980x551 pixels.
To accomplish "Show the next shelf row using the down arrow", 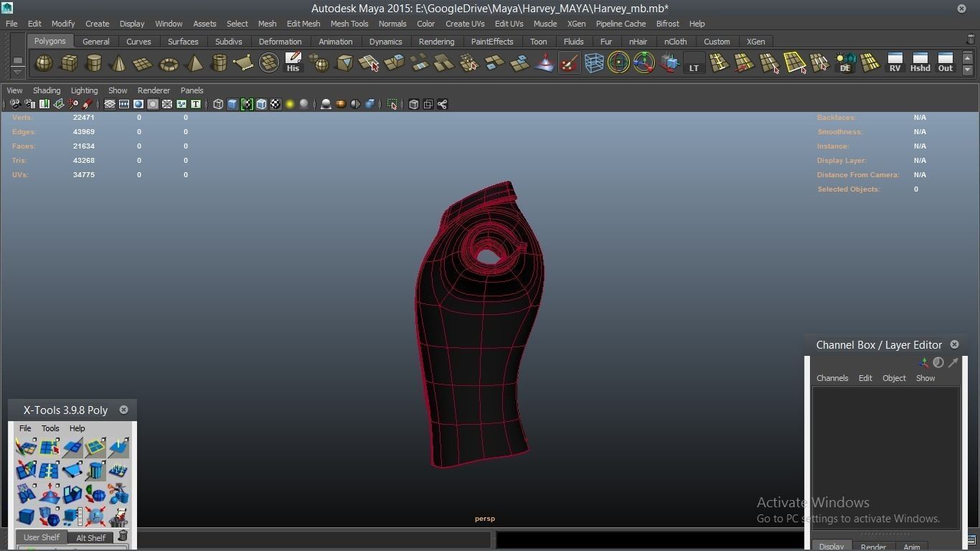I will (x=968, y=70).
